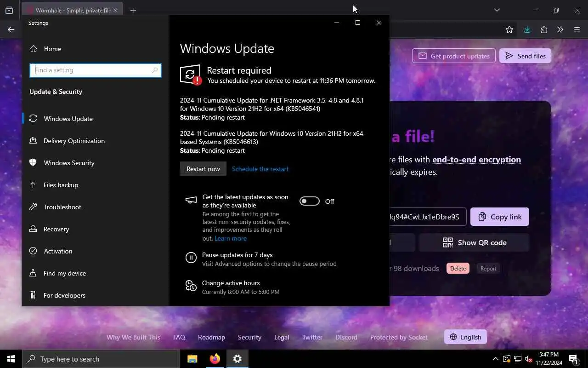The height and width of the screenshot is (368, 588).
Task: Open File Explorer from taskbar
Action: point(192,359)
